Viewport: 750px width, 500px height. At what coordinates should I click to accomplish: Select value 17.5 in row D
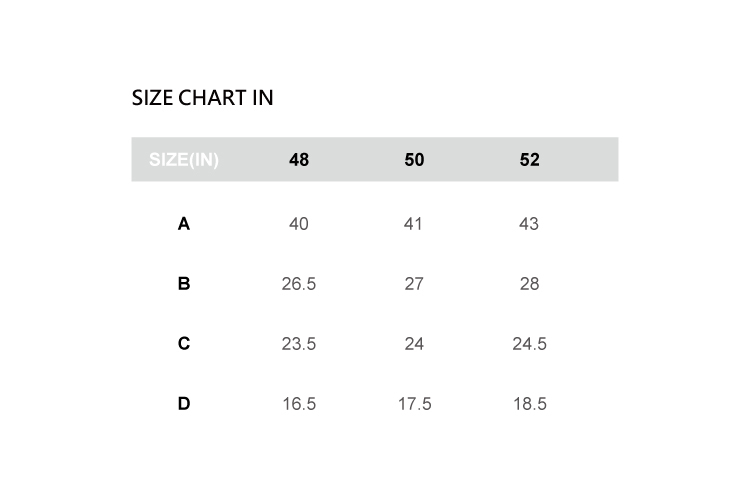tap(414, 404)
